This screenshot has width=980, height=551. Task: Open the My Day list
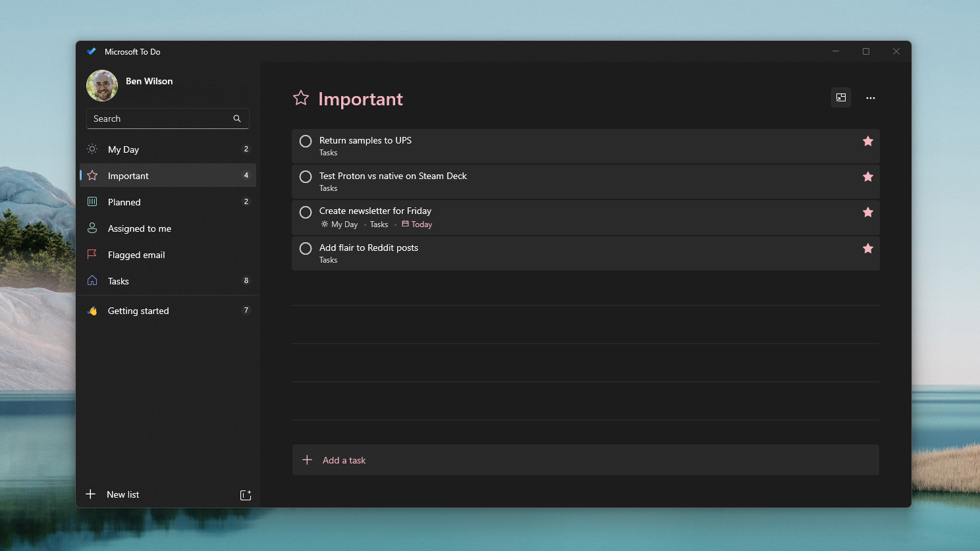pos(167,149)
